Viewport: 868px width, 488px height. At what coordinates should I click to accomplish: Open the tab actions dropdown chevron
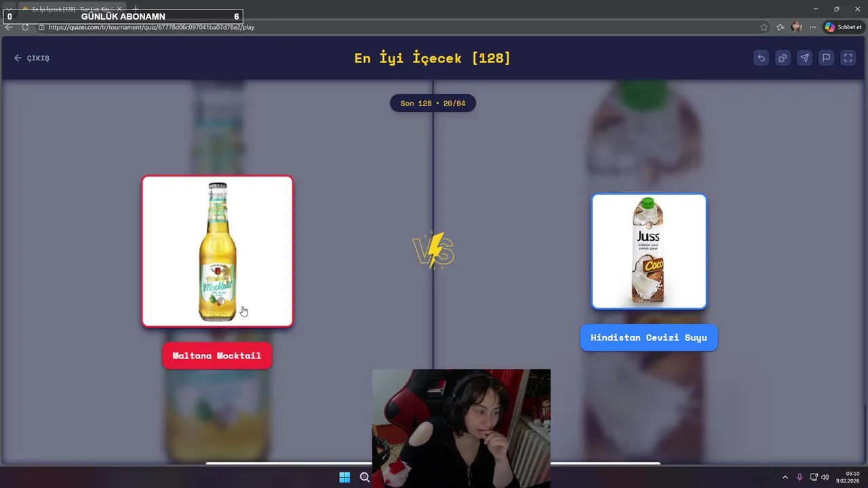click(8, 9)
